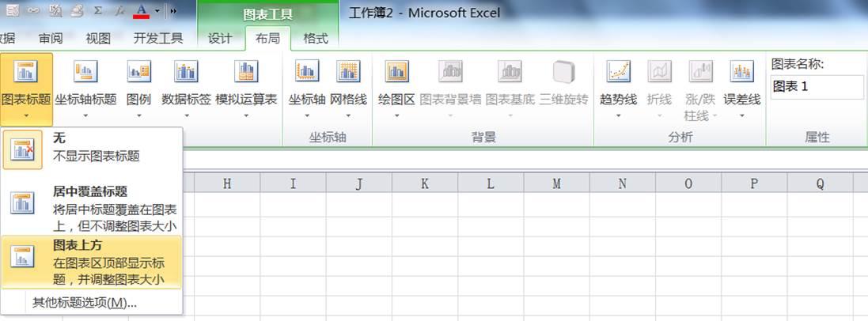This screenshot has width=868, height=321.
Task: Open dropdown arrow under 数据标签
Action: tap(187, 115)
